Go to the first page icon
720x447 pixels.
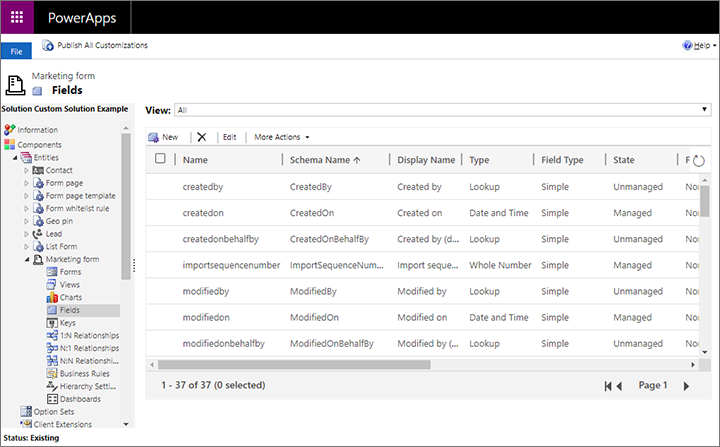608,386
